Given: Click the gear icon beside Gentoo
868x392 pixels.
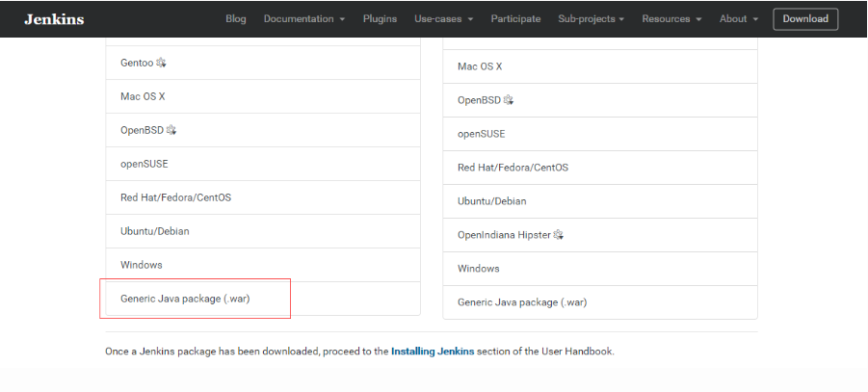Looking at the screenshot, I should (x=161, y=63).
